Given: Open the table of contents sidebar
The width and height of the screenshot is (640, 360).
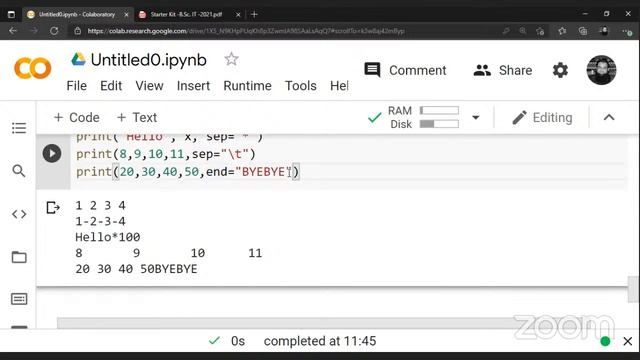Looking at the screenshot, I should point(19,128).
